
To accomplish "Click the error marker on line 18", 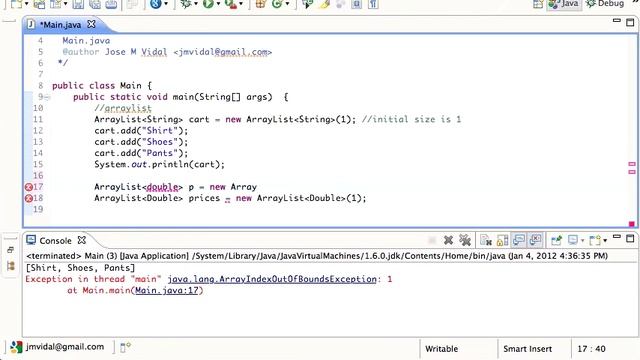I will (x=29, y=198).
